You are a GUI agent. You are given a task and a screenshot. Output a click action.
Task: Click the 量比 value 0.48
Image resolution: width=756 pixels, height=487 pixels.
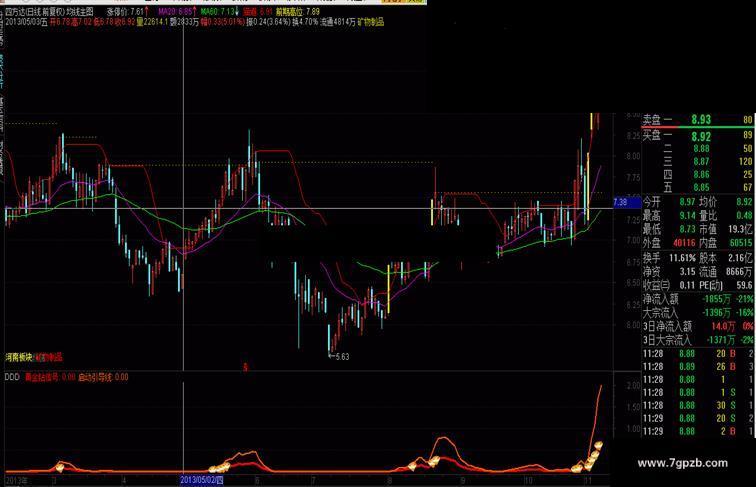(x=744, y=216)
